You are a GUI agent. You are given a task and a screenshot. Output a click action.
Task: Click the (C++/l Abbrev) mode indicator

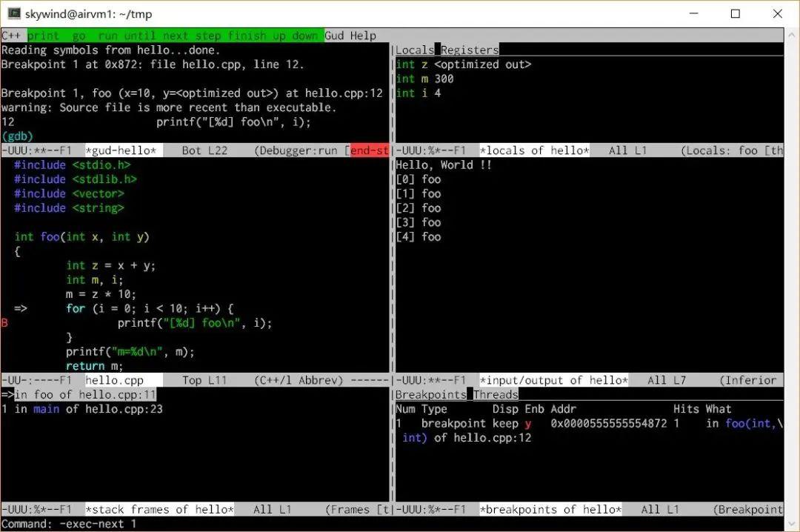[x=299, y=380]
